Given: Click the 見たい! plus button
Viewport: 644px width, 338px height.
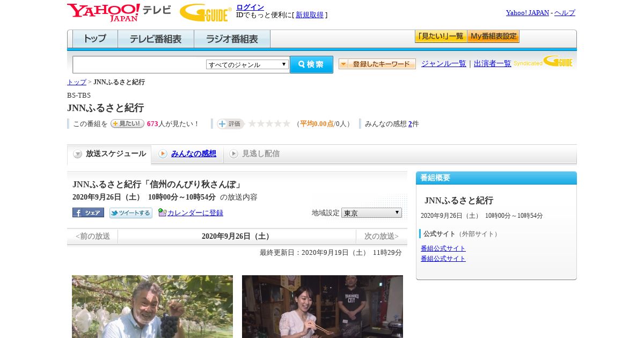Looking at the screenshot, I should (127, 123).
